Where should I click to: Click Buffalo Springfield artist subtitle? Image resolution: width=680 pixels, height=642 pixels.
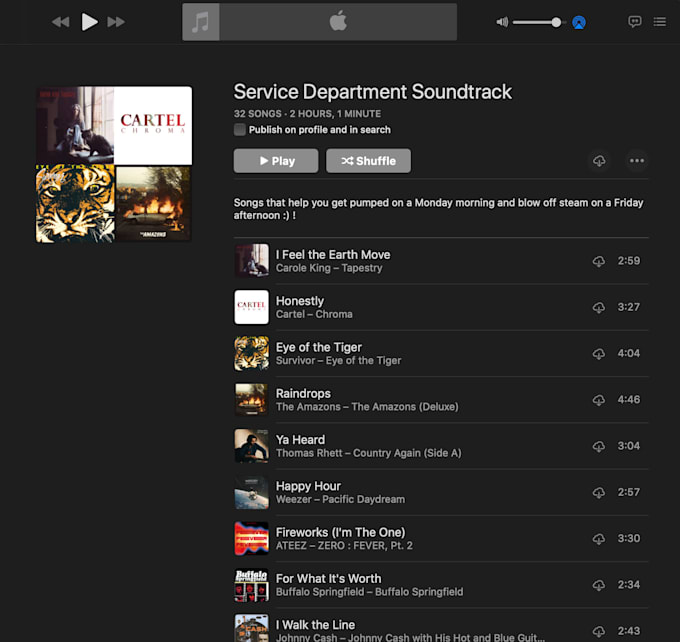(369, 592)
